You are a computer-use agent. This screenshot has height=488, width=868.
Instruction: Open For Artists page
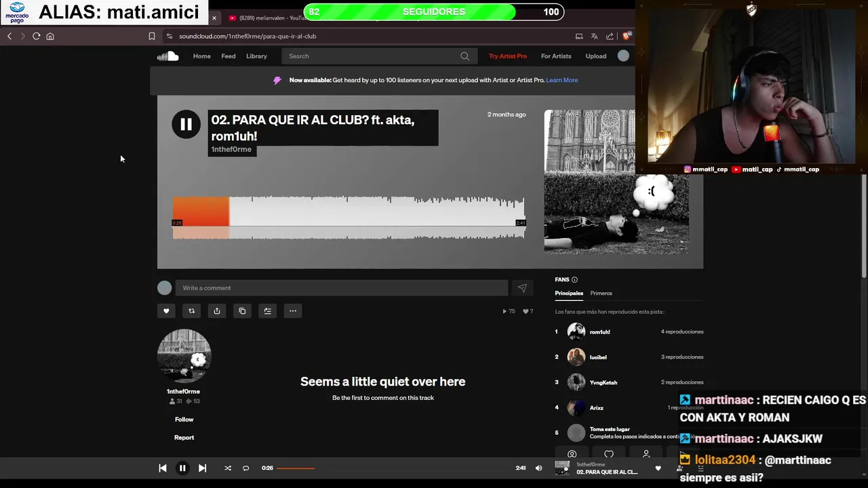tap(556, 56)
